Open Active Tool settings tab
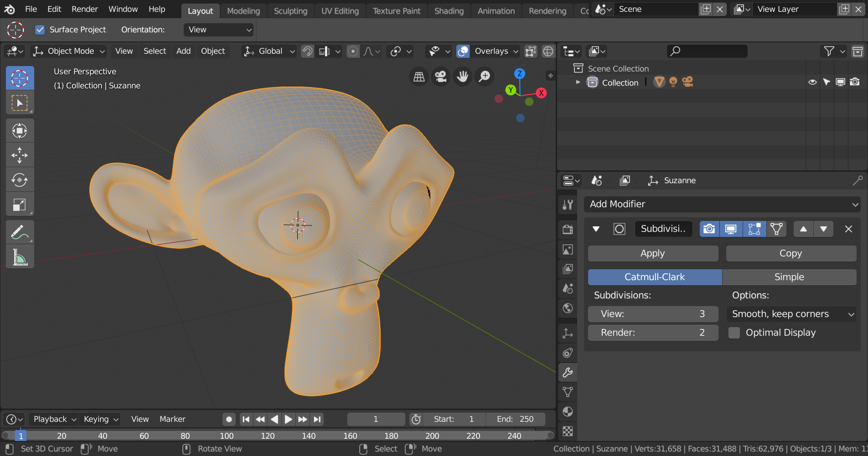The width and height of the screenshot is (868, 456). pos(568,205)
